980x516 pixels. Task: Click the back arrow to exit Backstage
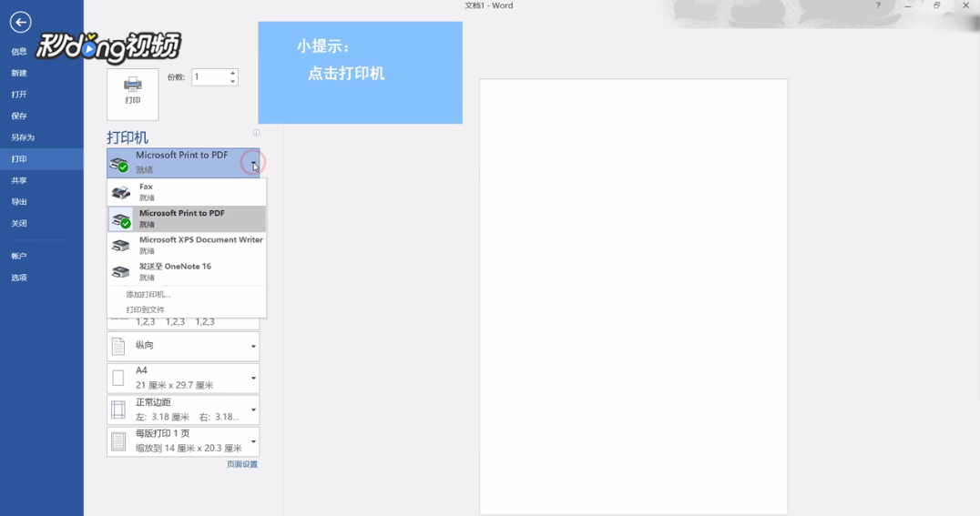[20, 23]
